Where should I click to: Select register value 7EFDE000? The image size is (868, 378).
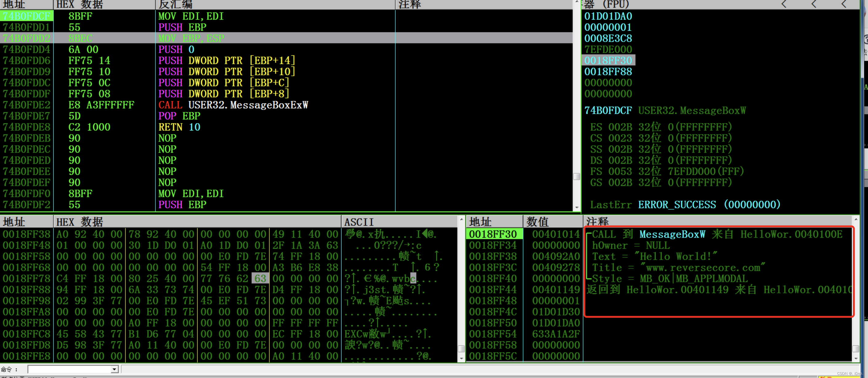click(608, 50)
